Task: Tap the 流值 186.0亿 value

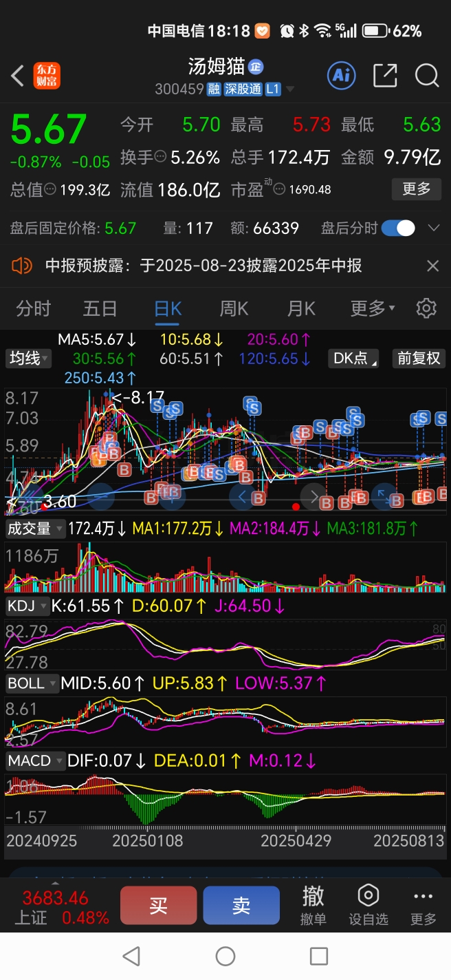Action: pos(188,189)
